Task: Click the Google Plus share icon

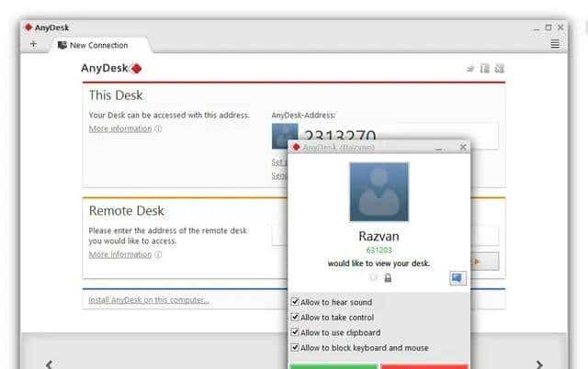Action: pos(499,68)
